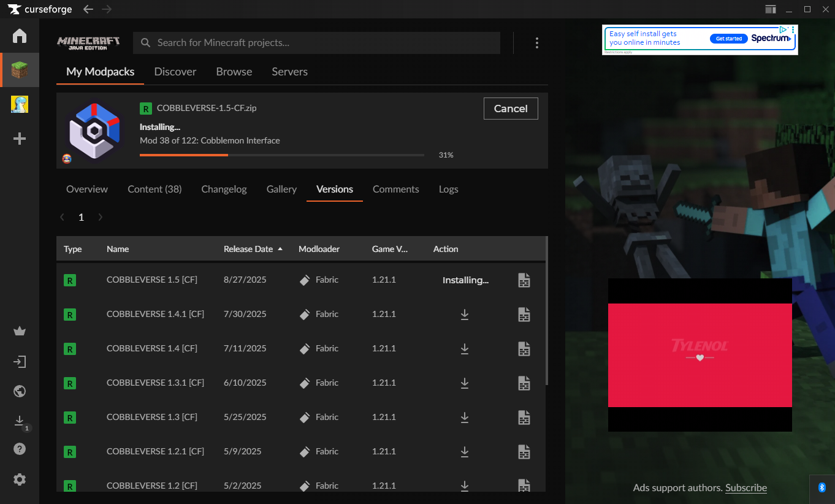View changelog file icon for COBBLEVERSE 1.3

(524, 417)
